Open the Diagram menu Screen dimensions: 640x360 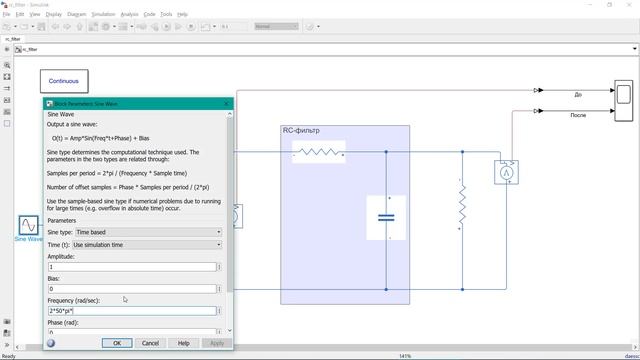(76, 14)
